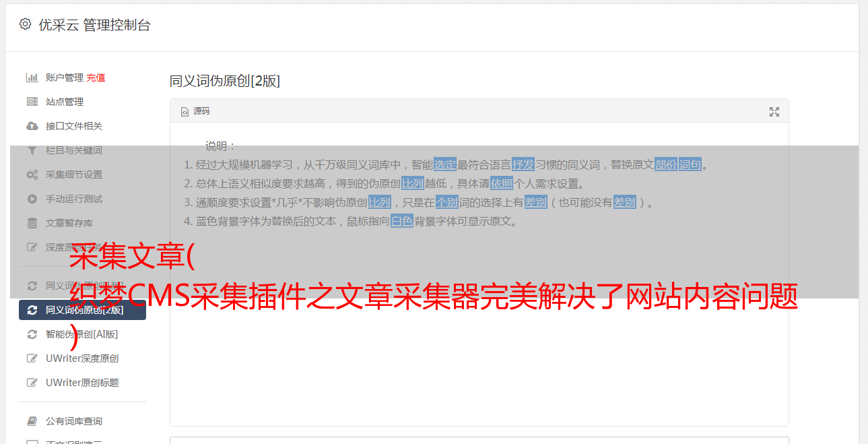
Task: Click the highlighted word 白色
Action: pos(402,221)
